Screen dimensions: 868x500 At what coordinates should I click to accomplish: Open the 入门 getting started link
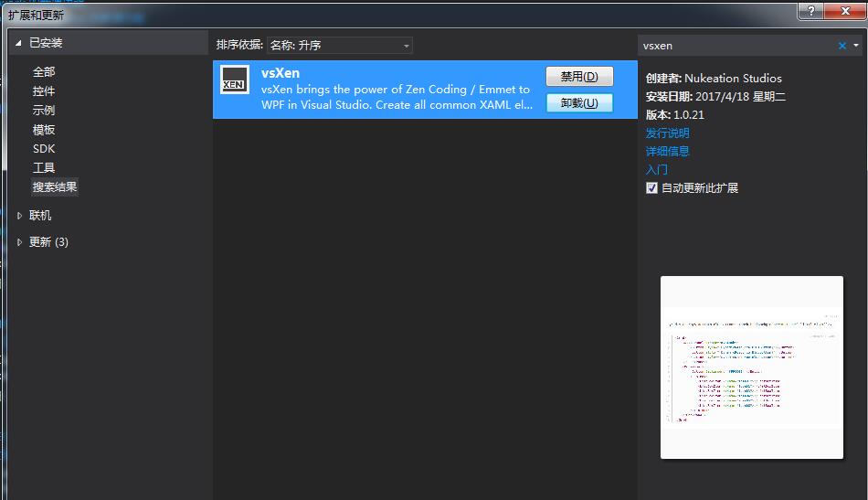(x=657, y=169)
